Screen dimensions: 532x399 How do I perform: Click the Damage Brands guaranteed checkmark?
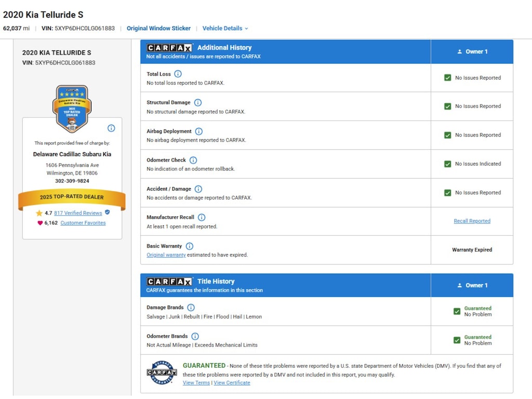(457, 311)
